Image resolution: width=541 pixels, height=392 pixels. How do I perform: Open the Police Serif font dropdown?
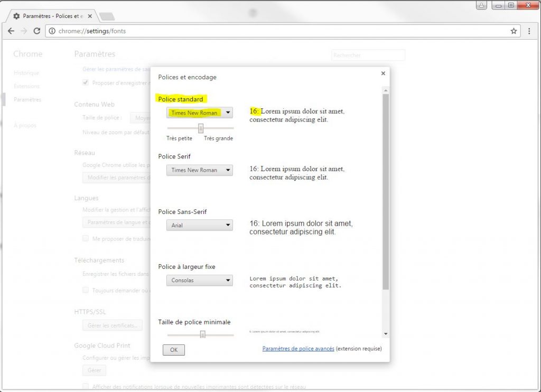coord(199,170)
